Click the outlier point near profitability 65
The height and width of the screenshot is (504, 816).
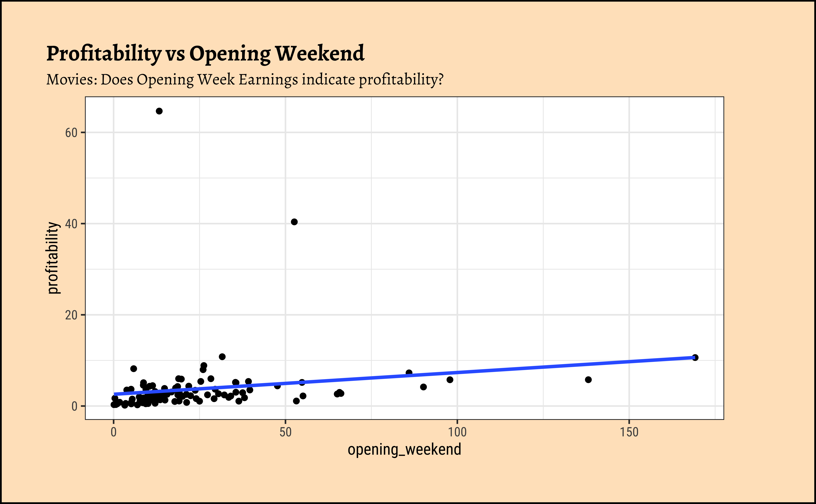[x=159, y=111]
